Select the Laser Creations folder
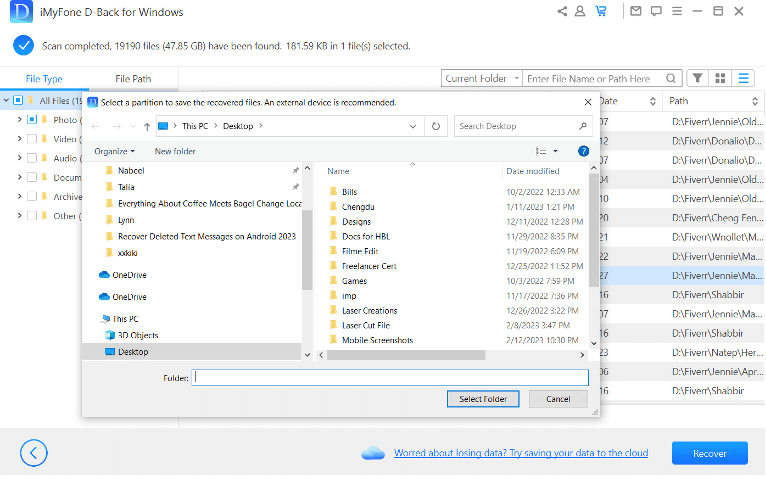The width and height of the screenshot is (766, 477). [x=369, y=311]
